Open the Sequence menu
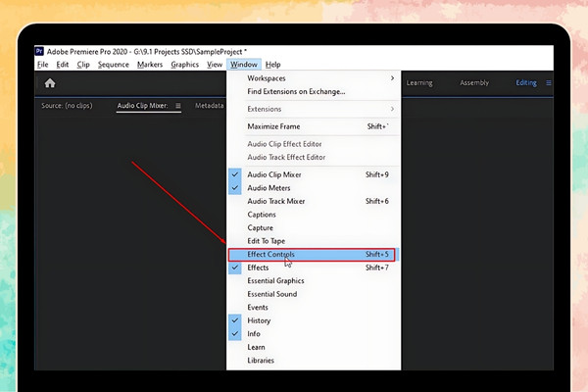588x392 pixels. (114, 65)
